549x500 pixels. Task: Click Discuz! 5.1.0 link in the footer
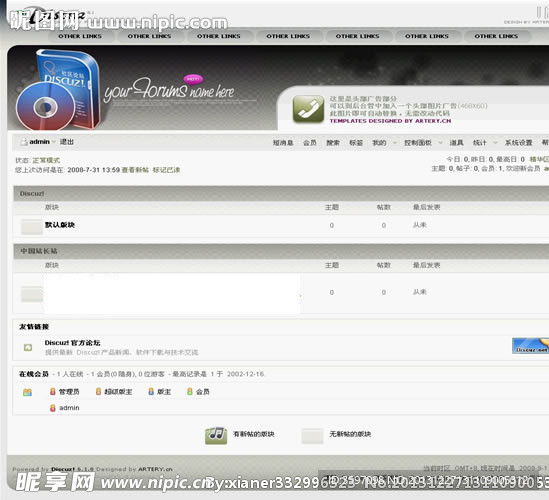72,469
